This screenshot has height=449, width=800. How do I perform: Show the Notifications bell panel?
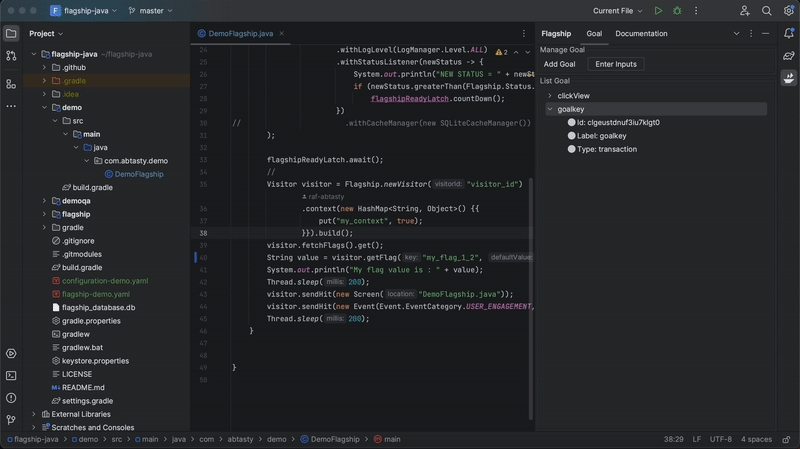tap(788, 34)
